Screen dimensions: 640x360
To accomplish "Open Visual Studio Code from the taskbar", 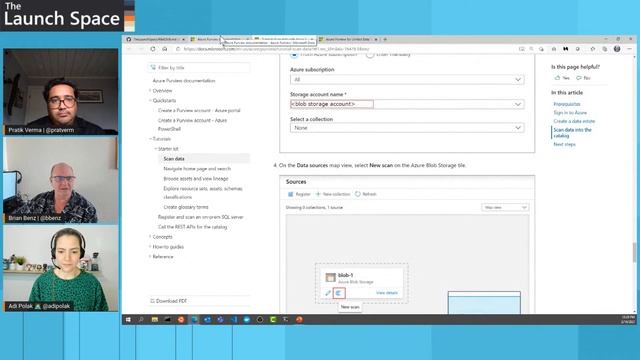I will pyautogui.click(x=234, y=320).
